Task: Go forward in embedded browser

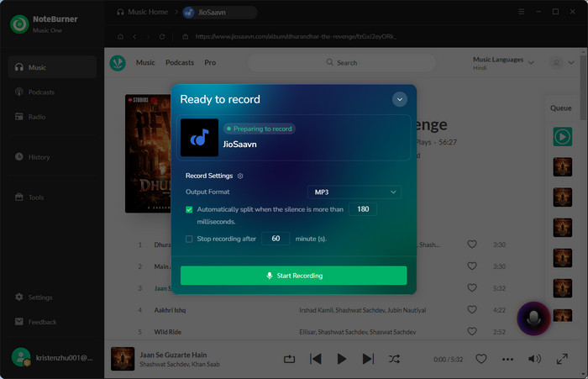Action: 148,37
